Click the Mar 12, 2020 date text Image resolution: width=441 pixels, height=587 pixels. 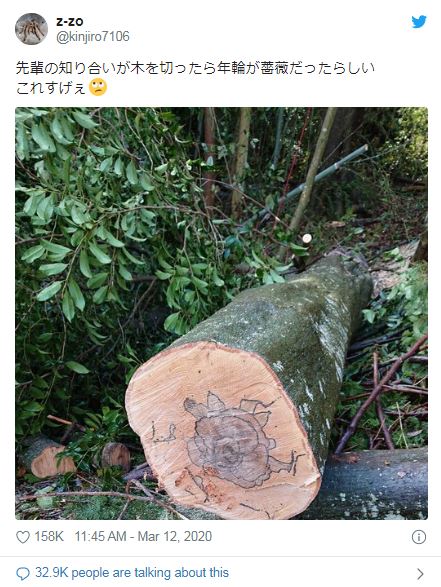click(175, 536)
